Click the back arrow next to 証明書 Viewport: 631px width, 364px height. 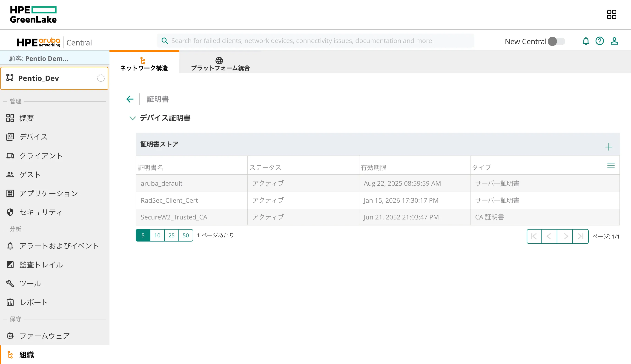pyautogui.click(x=130, y=99)
